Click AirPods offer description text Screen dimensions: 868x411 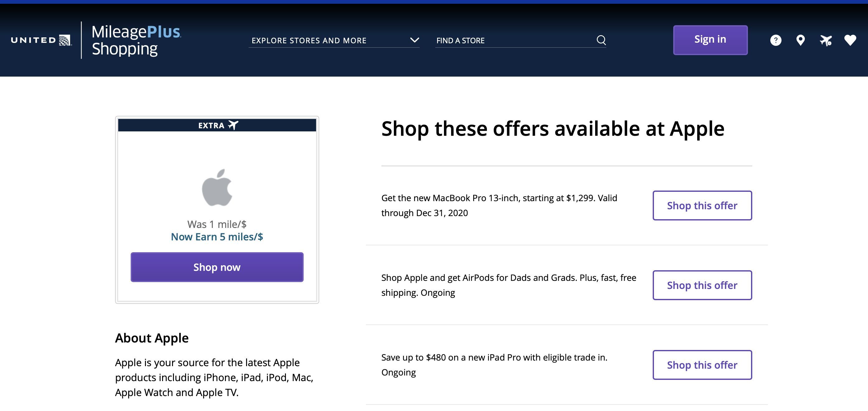[509, 285]
